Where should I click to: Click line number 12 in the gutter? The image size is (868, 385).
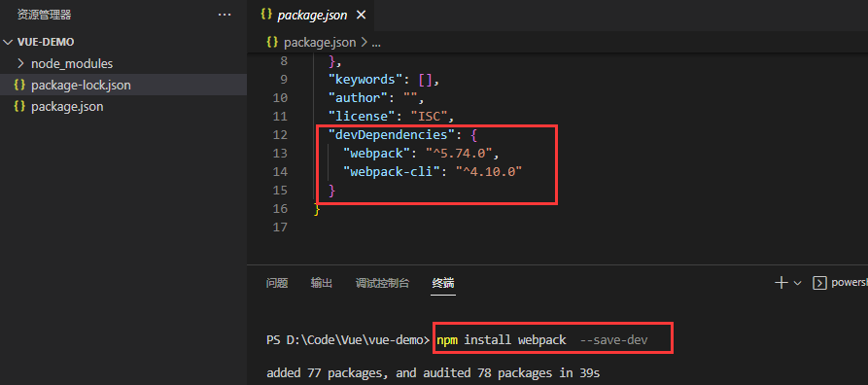[281, 134]
